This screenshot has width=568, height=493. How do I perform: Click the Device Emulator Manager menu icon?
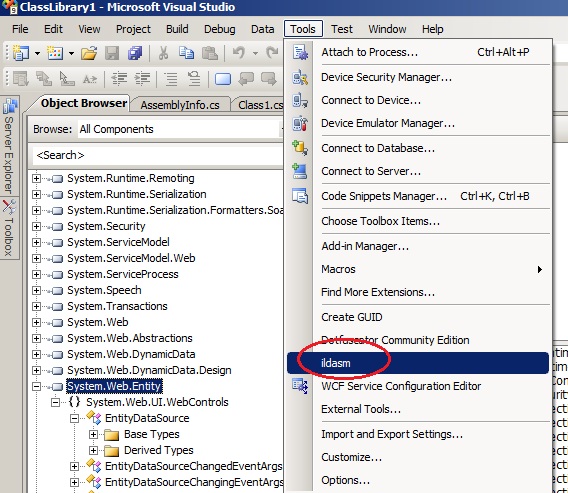pyautogui.click(x=300, y=124)
